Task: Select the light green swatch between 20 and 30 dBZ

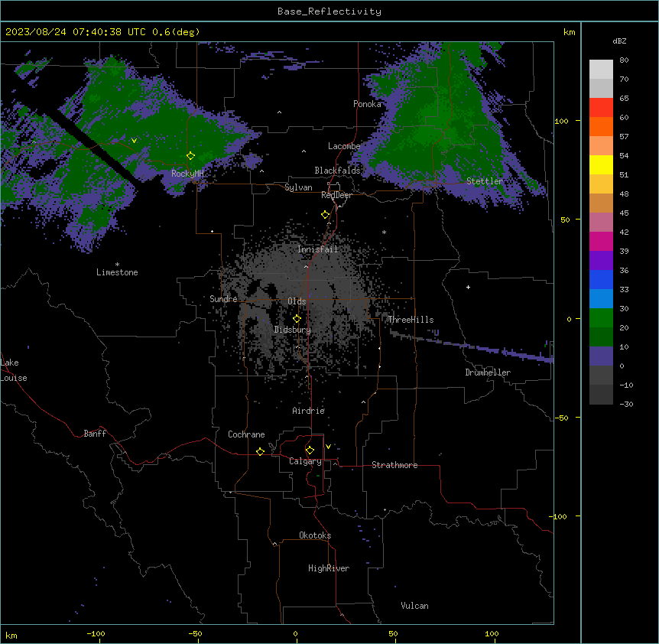Action: (601, 318)
